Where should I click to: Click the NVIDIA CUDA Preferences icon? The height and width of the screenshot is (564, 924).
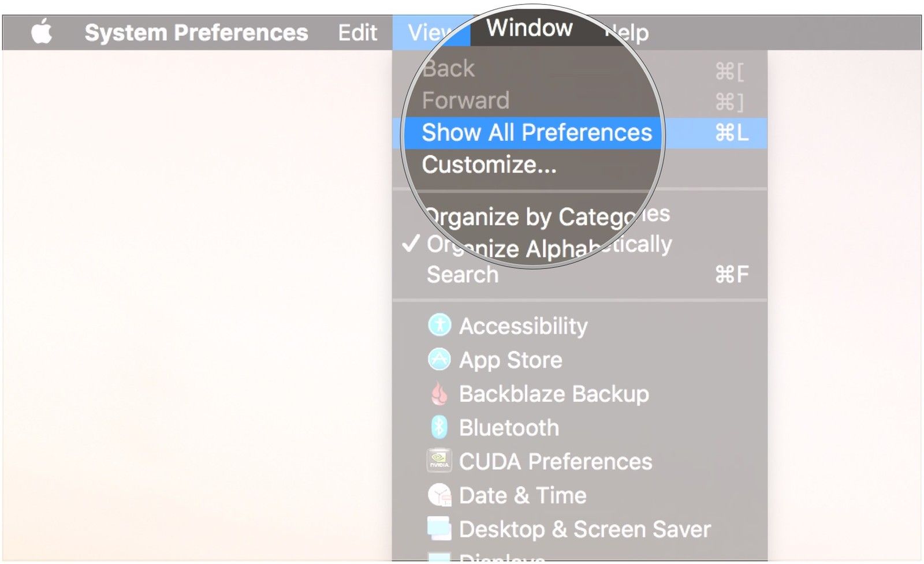[x=439, y=461]
